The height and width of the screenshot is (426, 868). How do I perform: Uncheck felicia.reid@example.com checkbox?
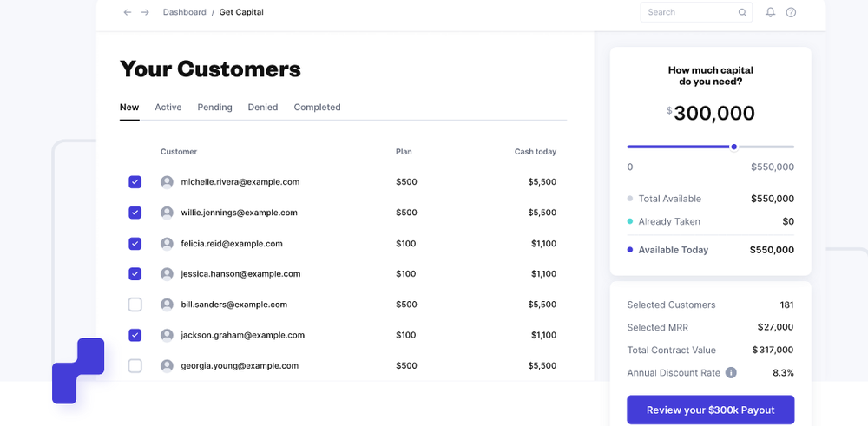(135, 244)
